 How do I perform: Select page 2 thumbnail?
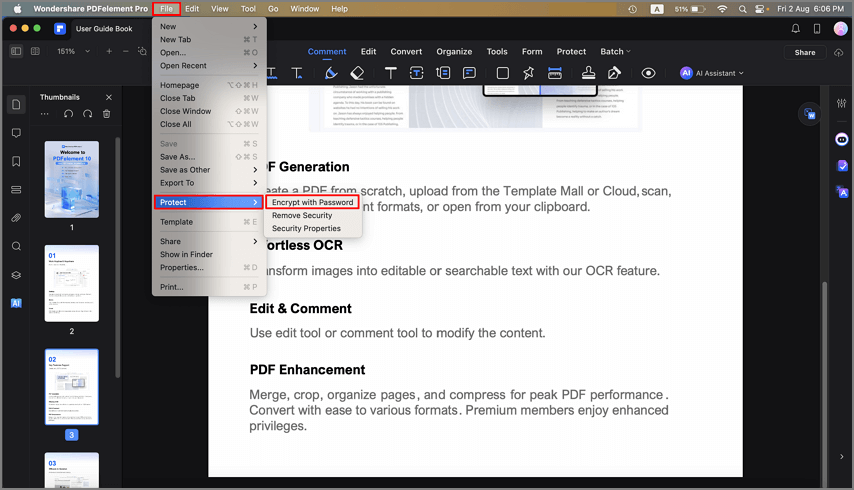[x=72, y=283]
